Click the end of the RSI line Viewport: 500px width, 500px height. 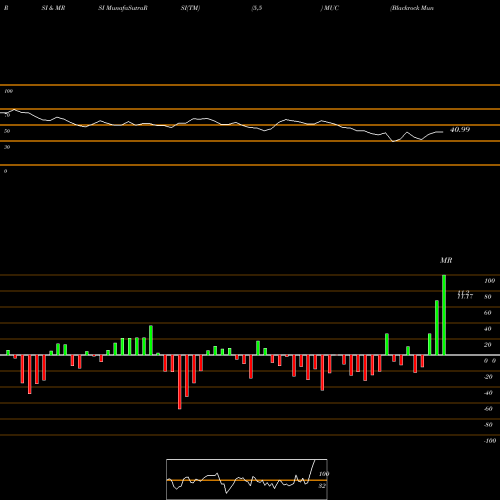pos(443,132)
